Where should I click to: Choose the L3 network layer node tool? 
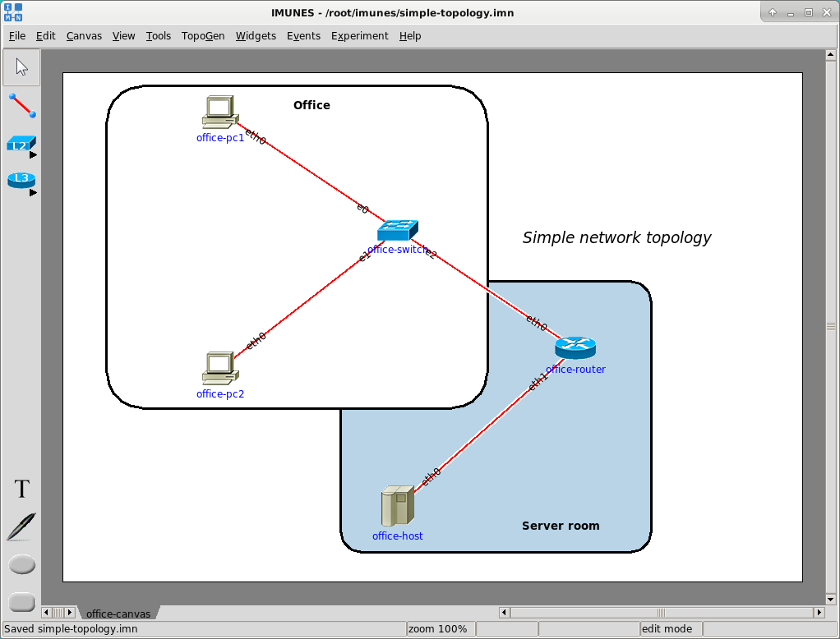[21, 180]
